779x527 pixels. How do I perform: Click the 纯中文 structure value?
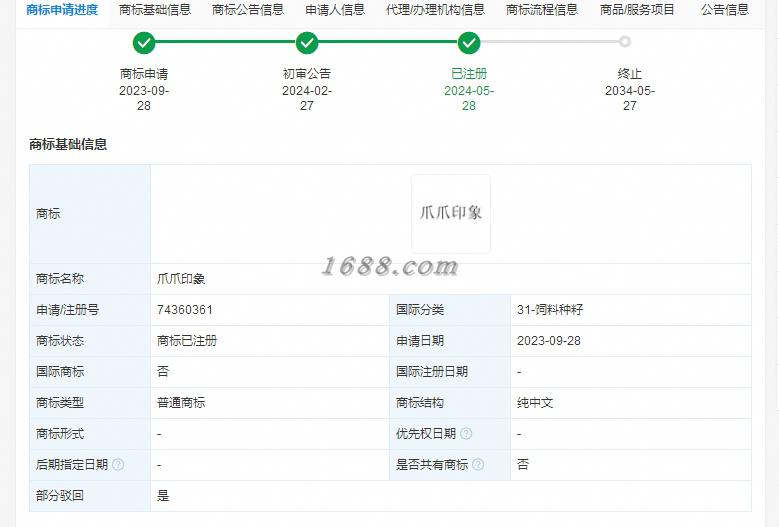coord(535,403)
